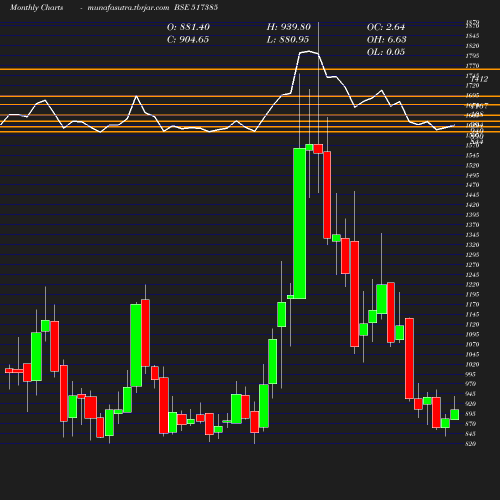The width and height of the screenshot is (500, 500).
Task: Click the 1495 price axis label
Action: (x=472, y=175)
